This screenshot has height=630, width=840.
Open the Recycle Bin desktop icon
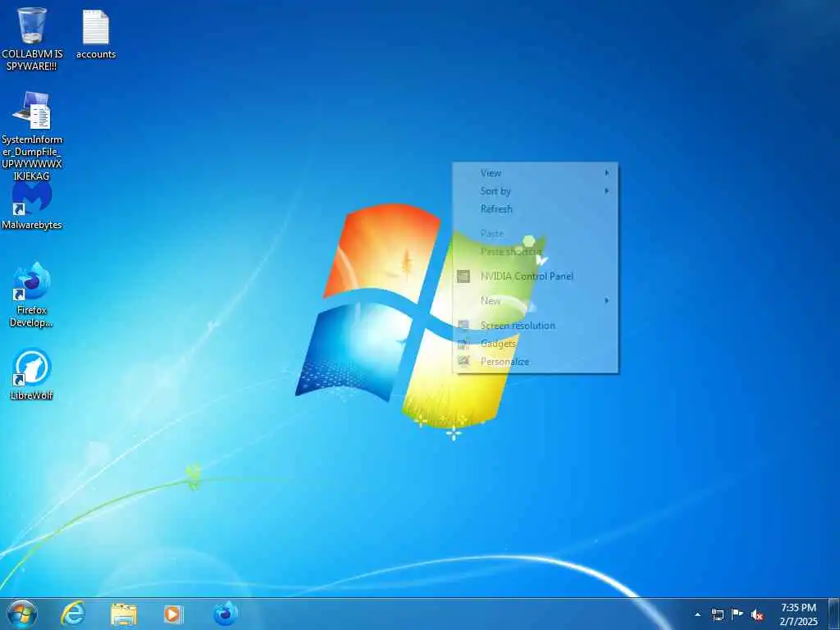32,39
